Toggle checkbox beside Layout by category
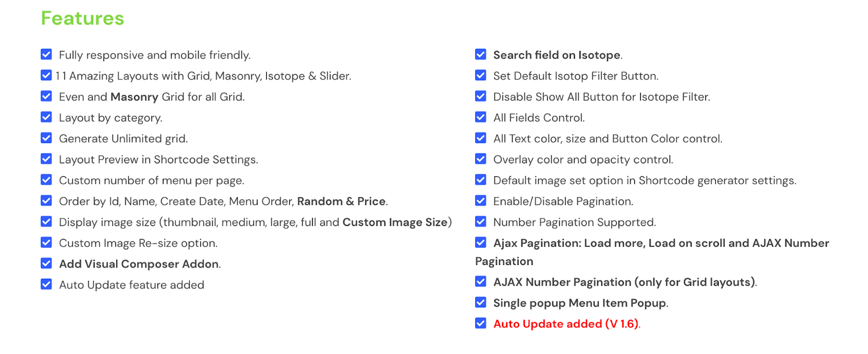This screenshot has height=354, width=868. [x=46, y=117]
